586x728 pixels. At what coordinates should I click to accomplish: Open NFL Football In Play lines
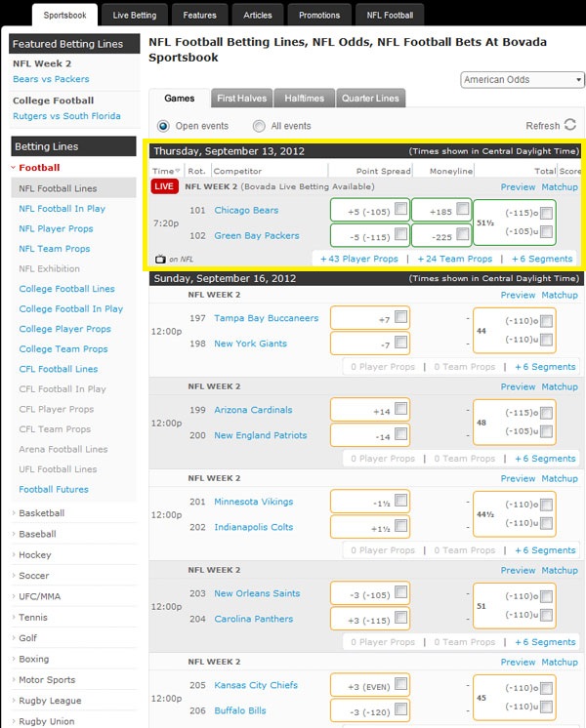[x=62, y=209]
